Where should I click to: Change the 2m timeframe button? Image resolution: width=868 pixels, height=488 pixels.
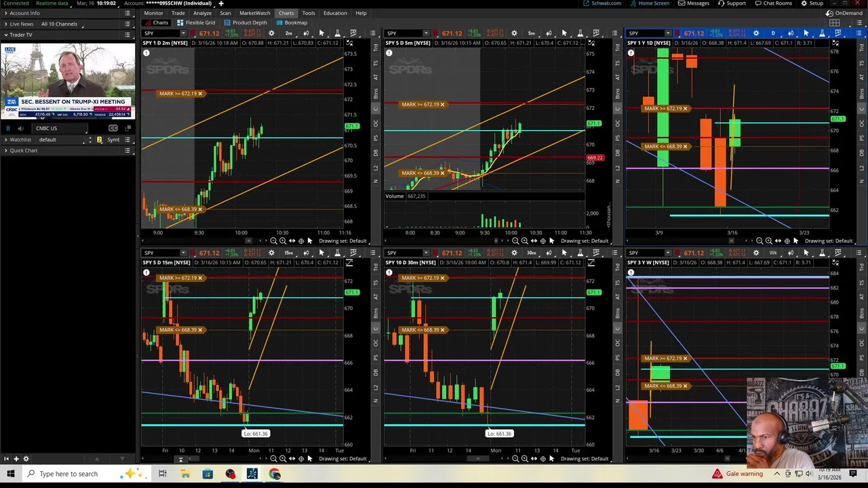coord(289,33)
